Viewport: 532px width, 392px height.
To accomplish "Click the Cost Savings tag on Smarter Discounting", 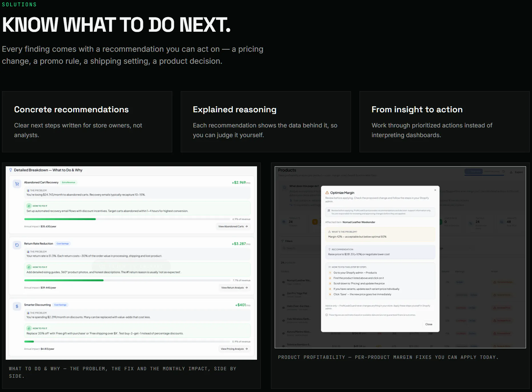I will point(60,305).
